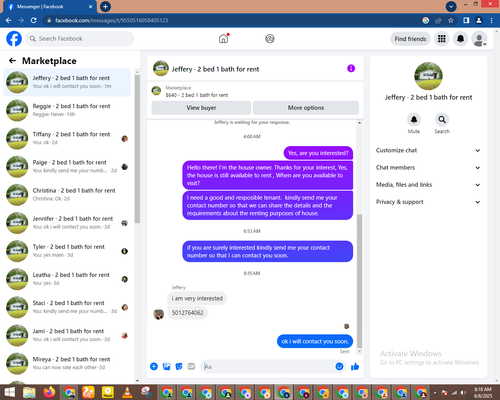Bookmark this page with the star icon
Screen dimensions: 500x400
tap(451, 20)
